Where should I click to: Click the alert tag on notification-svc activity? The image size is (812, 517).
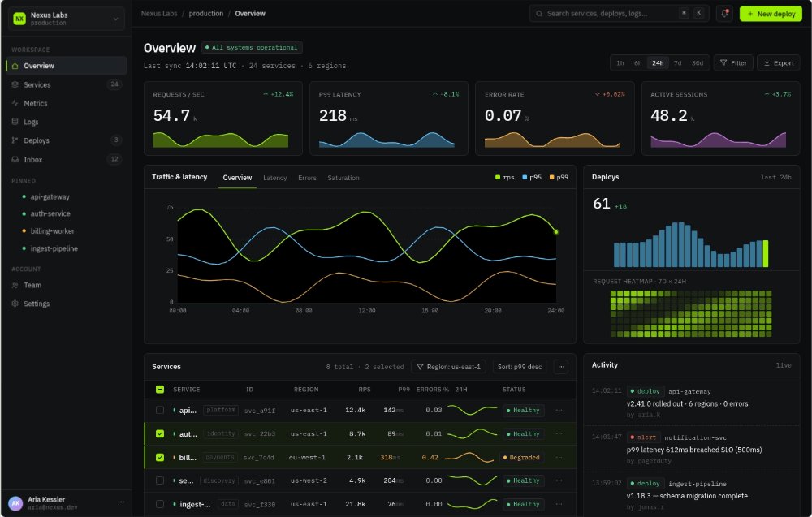(x=643, y=437)
